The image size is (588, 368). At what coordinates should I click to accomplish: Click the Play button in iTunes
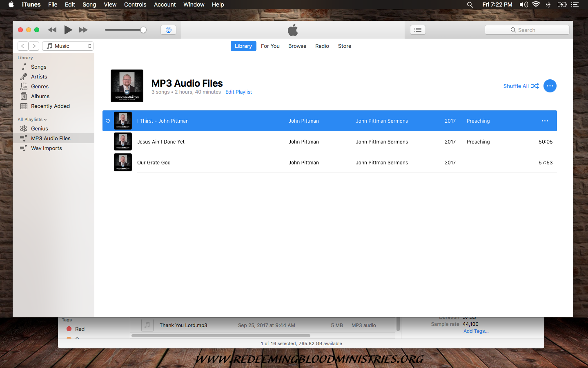(68, 30)
